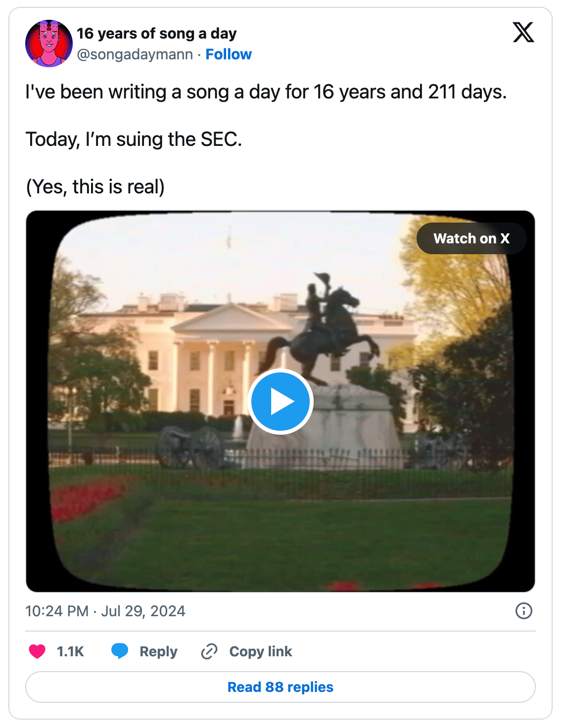Click the "(Yes, this is real)" line
This screenshot has width=563, height=728.
click(x=95, y=187)
